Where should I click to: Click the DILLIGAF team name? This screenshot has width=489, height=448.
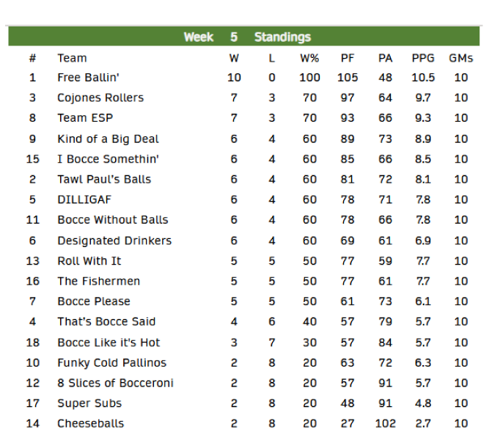coord(83,199)
